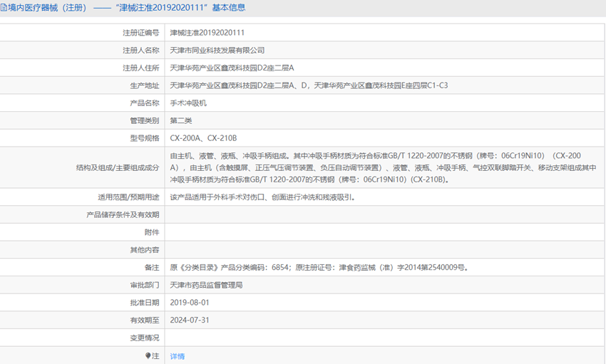Click the structure and composition description text
Image resolution: width=606 pixels, height=364 pixels.
(383, 167)
